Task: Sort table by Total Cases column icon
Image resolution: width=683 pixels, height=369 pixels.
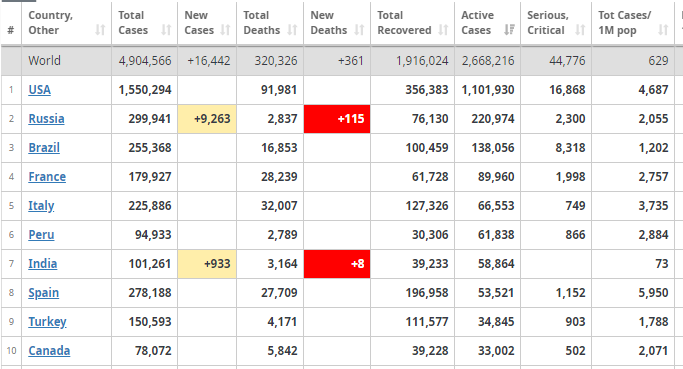Action: pyautogui.click(x=166, y=30)
